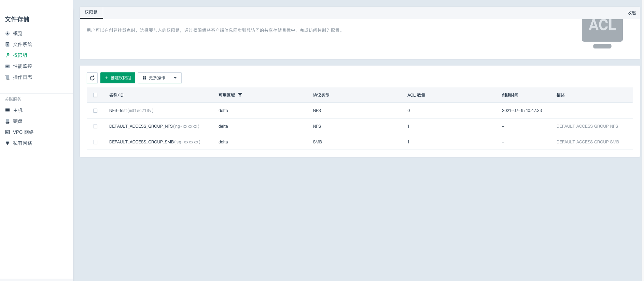The image size is (644, 281).
Task: Refresh the permission group list
Action: [x=92, y=78]
